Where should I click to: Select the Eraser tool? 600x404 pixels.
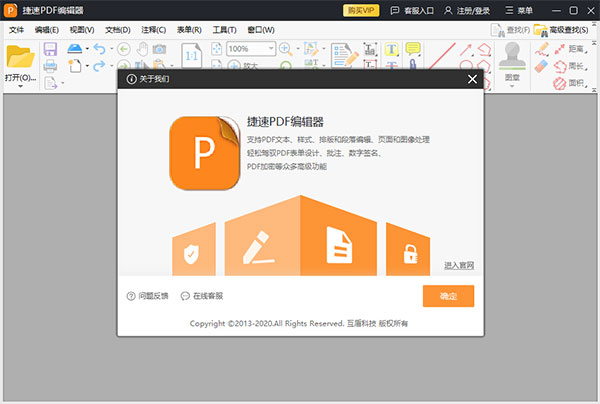tap(541, 66)
